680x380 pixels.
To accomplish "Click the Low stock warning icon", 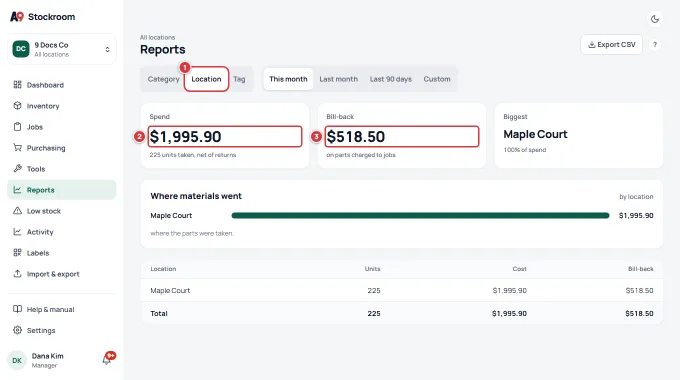I will [17, 211].
